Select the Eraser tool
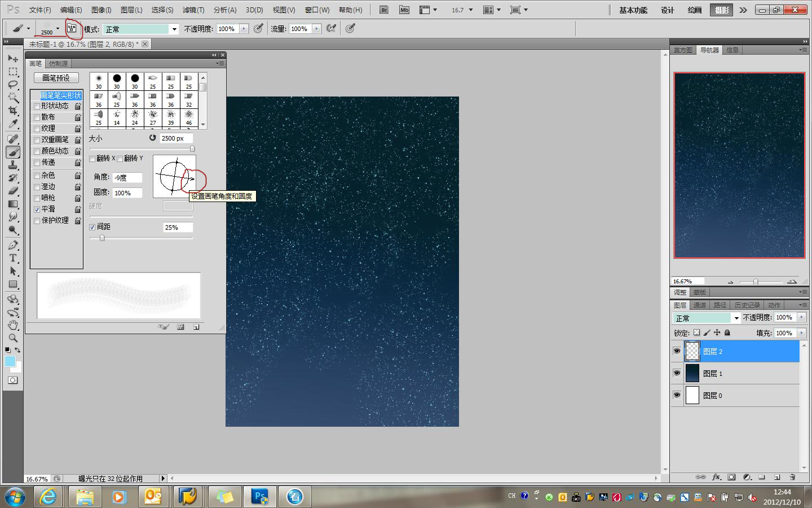The height and width of the screenshot is (508, 812). (x=13, y=191)
